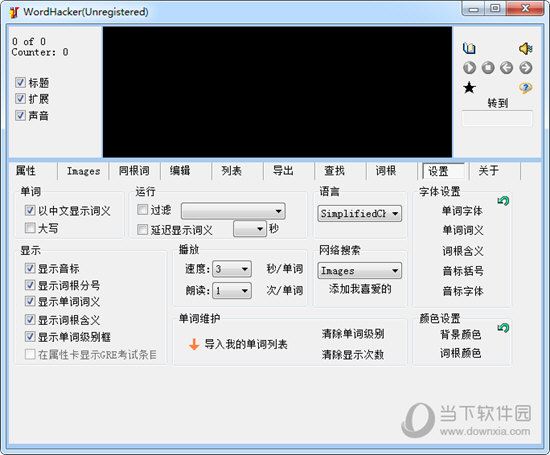The width and height of the screenshot is (550, 455).
Task: Click the 转到 input field
Action: (x=497, y=119)
